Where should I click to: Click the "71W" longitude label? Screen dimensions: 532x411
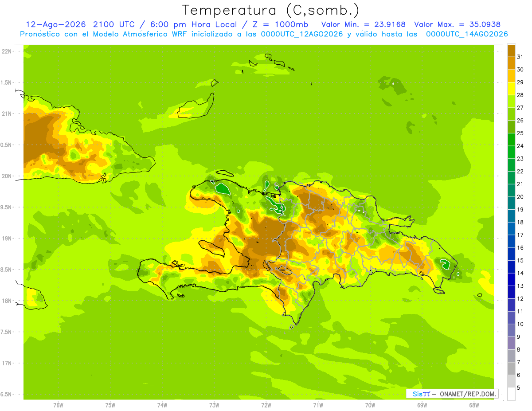click(x=318, y=405)
